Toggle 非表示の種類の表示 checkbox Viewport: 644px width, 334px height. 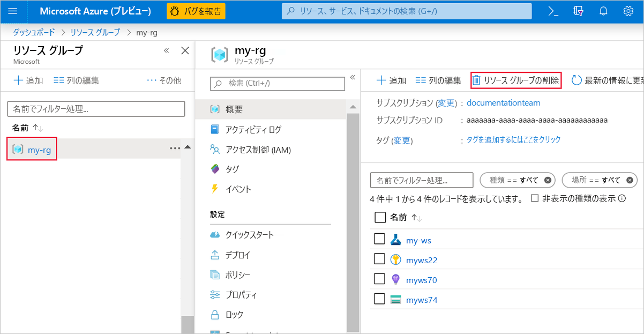point(534,198)
